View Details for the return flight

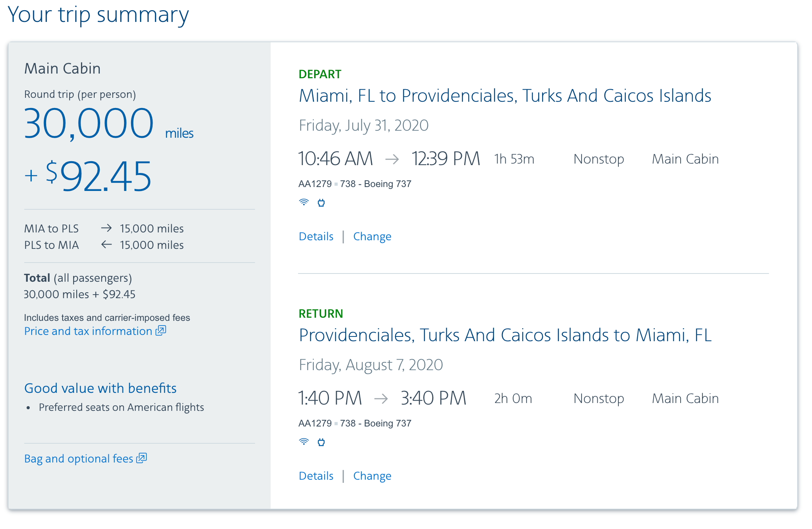click(x=316, y=476)
